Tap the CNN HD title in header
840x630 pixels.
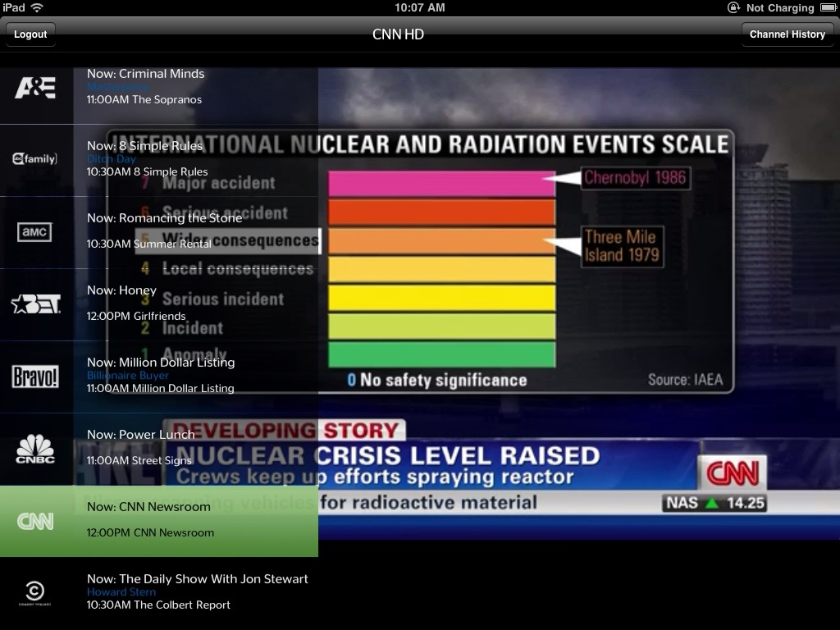click(x=398, y=34)
